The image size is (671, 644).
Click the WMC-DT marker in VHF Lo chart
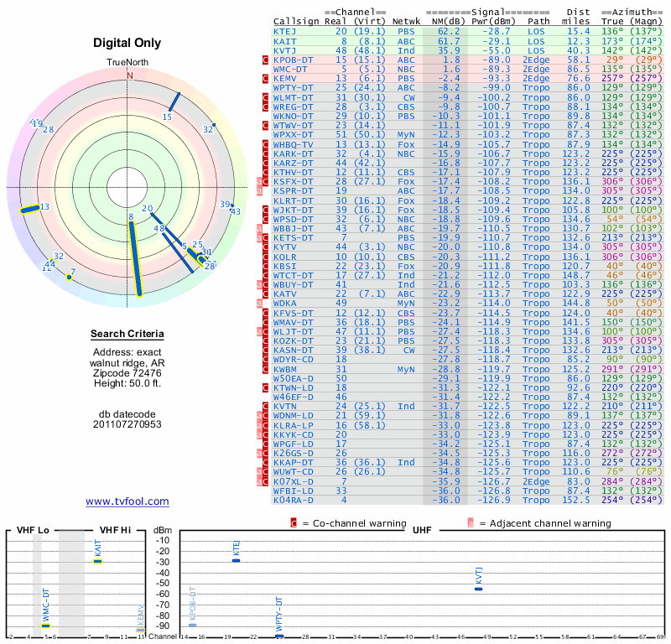pos(46,626)
